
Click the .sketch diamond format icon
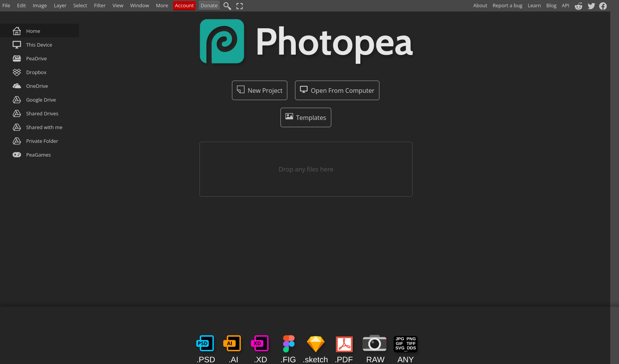[x=316, y=344]
